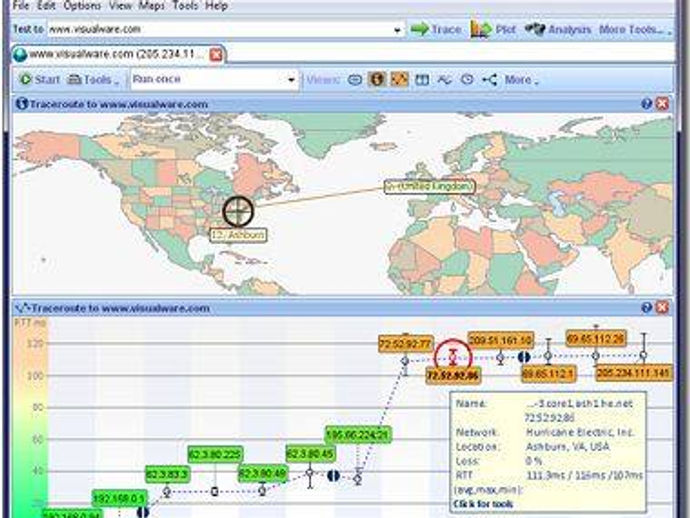Open the Tools menu in menu bar

(x=185, y=6)
